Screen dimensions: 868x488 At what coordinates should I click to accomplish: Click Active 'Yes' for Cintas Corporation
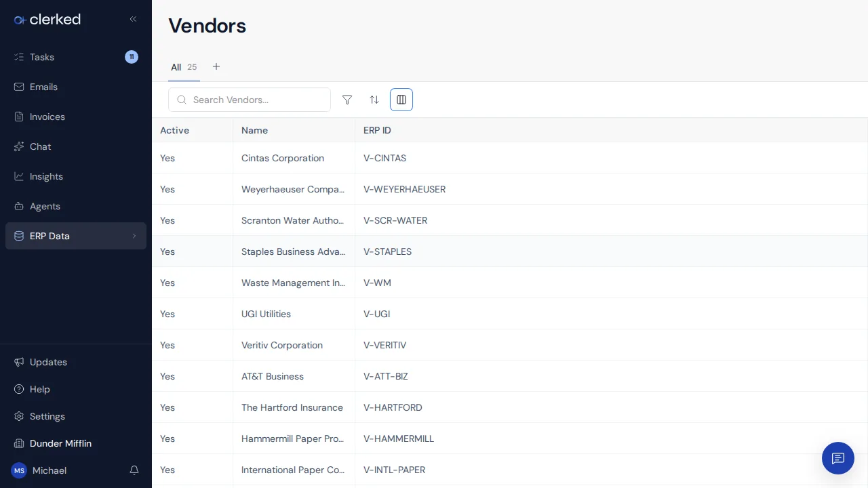pos(167,158)
